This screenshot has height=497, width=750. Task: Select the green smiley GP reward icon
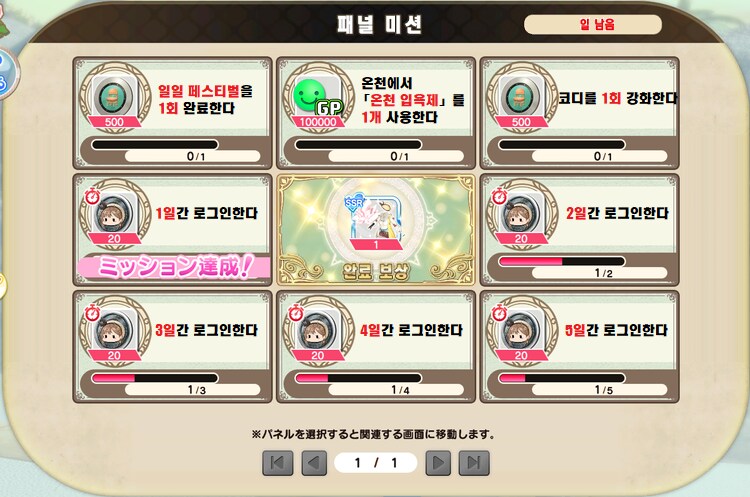318,99
